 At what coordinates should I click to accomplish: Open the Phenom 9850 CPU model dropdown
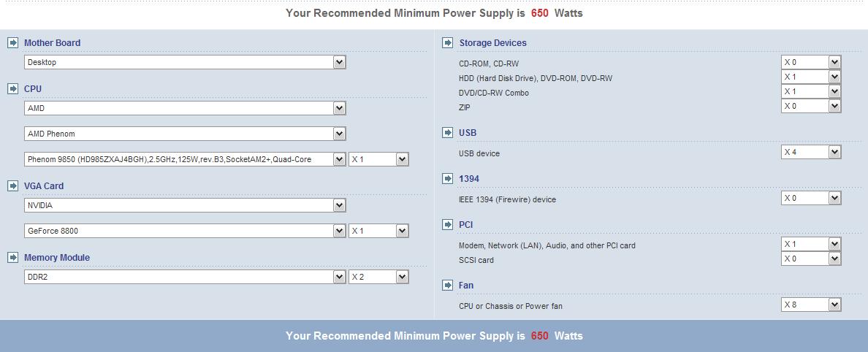coord(339,159)
